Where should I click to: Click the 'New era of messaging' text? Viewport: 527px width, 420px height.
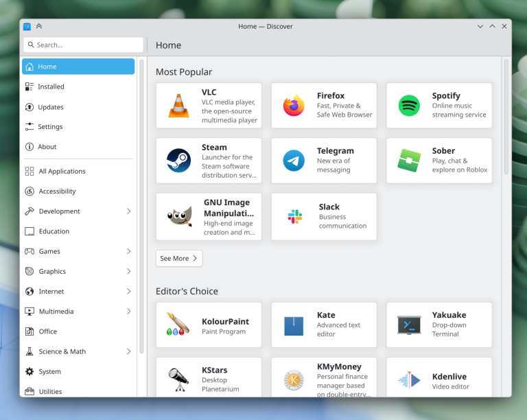(333, 165)
